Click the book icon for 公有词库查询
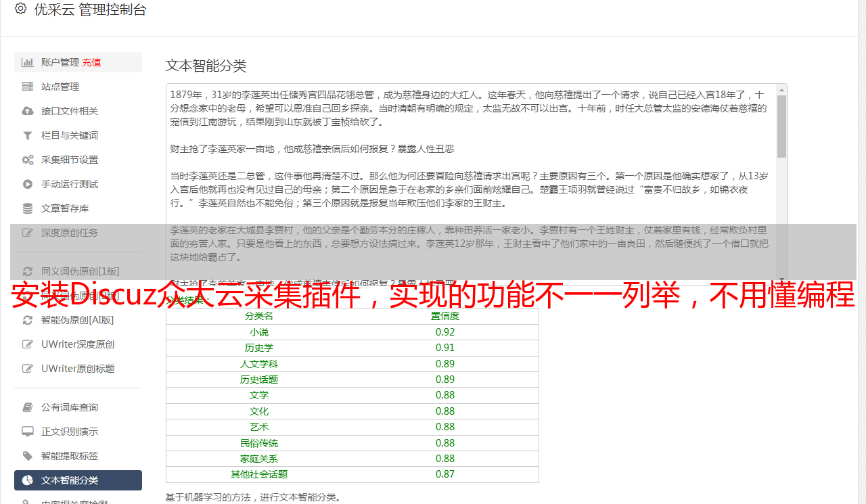Screen dimensions: 866x504 (28, 407)
